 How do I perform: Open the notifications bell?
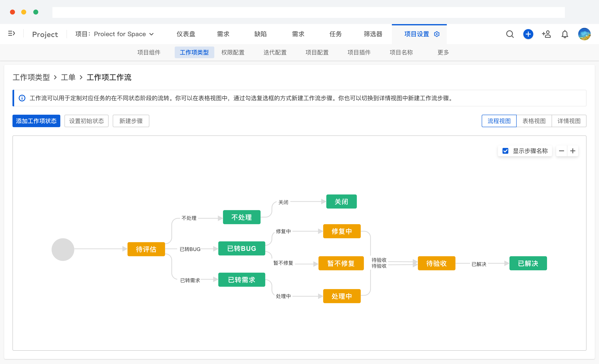(565, 34)
